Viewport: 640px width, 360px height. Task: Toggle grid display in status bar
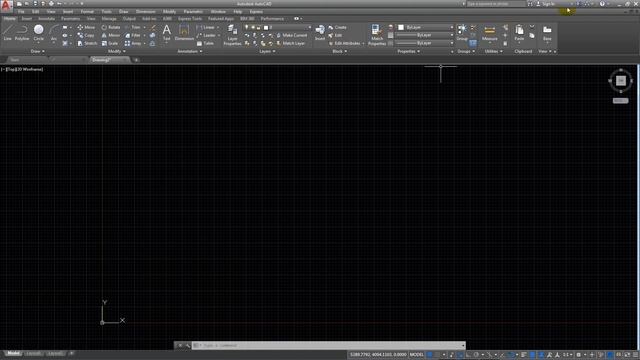[430, 355]
